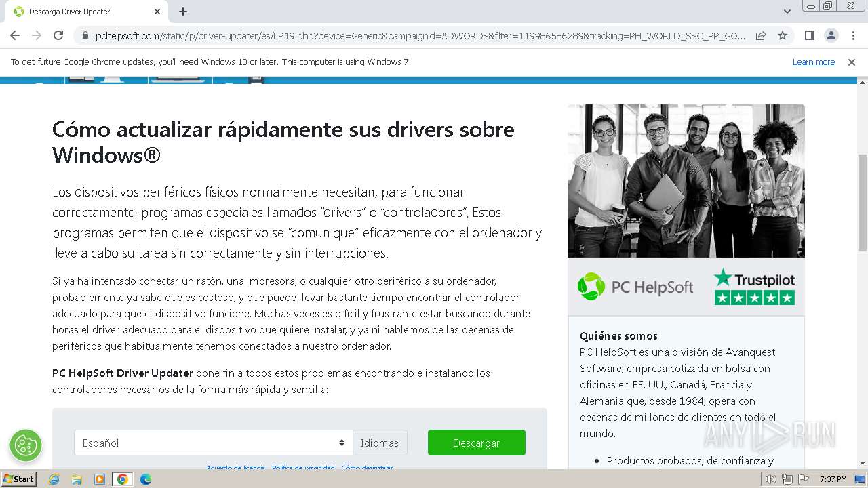
Task: Go back to the previous page
Action: pos(15,35)
